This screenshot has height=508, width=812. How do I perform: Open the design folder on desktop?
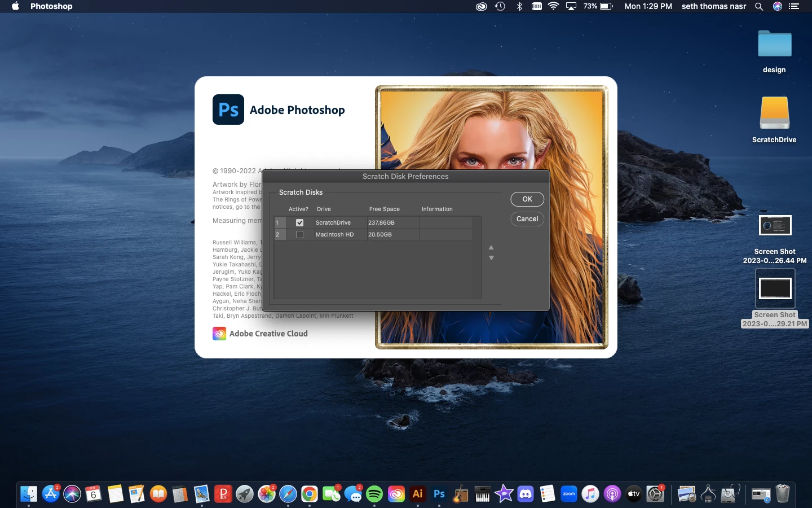pyautogui.click(x=774, y=44)
